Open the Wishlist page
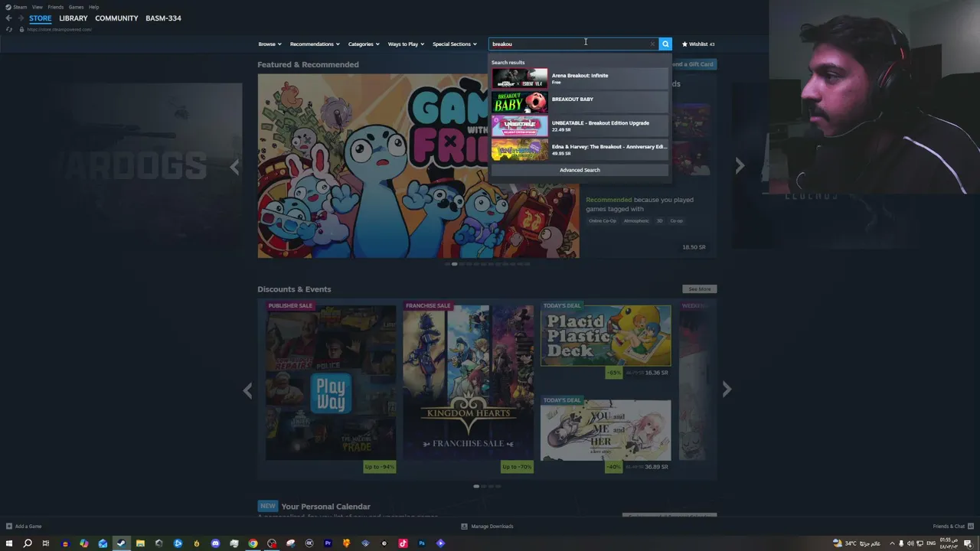The height and width of the screenshot is (551, 980). [698, 44]
